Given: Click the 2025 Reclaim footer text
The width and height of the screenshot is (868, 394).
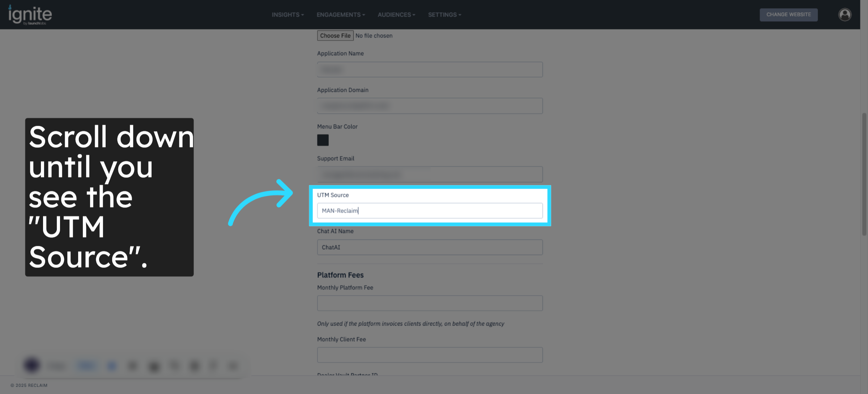Looking at the screenshot, I should pos(29,385).
